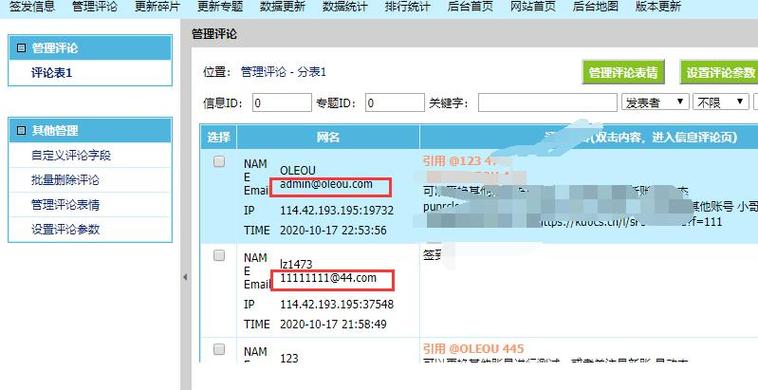
Task: Select the checkbox for OLEOU comment
Action: click(219, 162)
